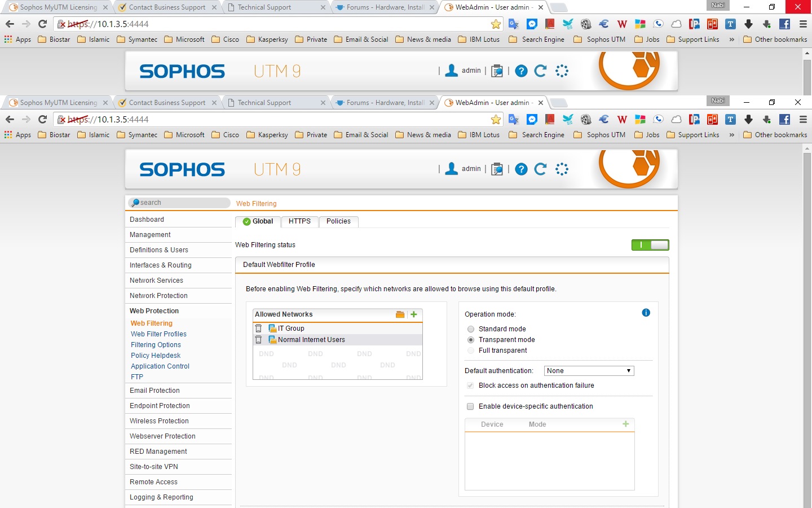Add a device entry using the Device table plus
The height and width of the screenshot is (508, 812).
pyautogui.click(x=625, y=424)
